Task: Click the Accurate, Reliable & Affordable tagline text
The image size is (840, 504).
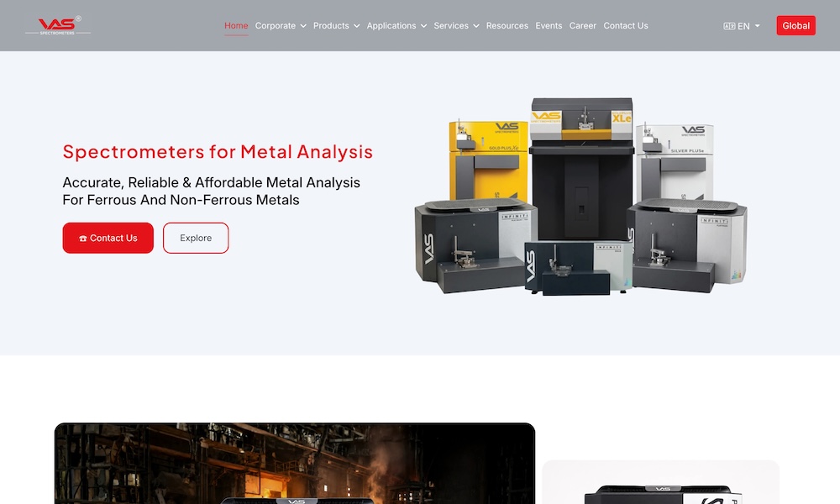Action: coord(211,192)
